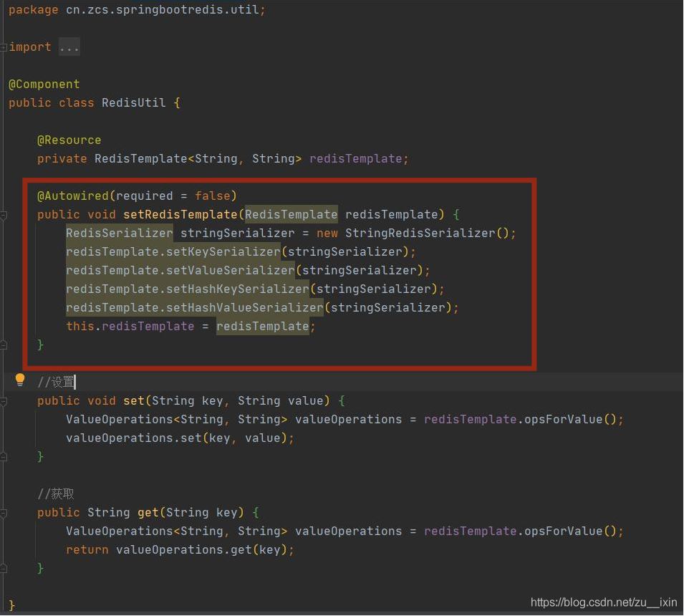This screenshot has height=616, width=684.
Task: Click the @Resource annotation
Action: point(69,140)
